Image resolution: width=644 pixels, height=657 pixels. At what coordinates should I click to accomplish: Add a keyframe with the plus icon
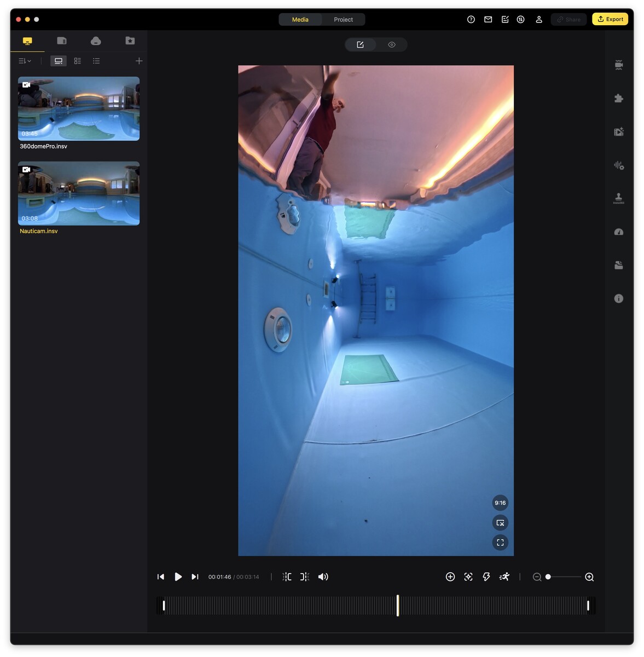450,577
